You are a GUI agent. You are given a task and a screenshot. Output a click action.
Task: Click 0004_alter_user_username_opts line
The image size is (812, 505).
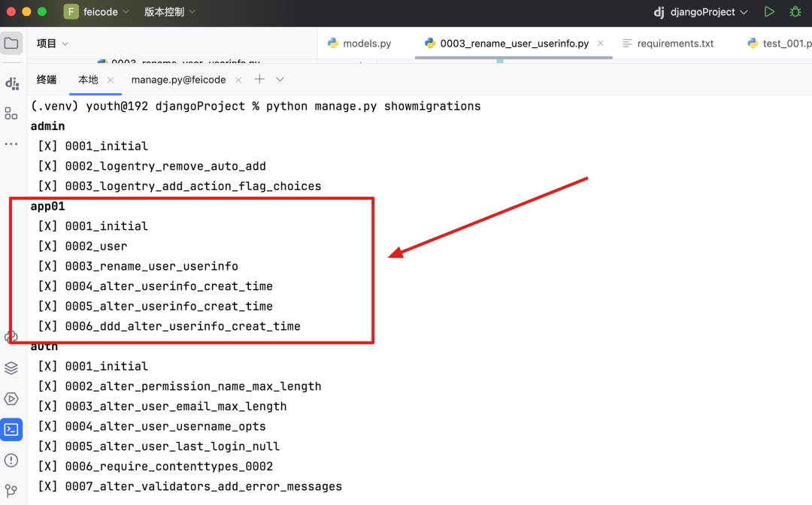coord(152,426)
